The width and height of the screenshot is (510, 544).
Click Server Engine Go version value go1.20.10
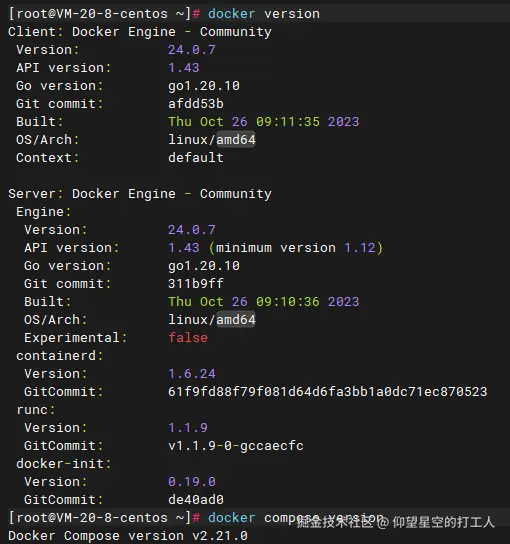click(x=204, y=266)
